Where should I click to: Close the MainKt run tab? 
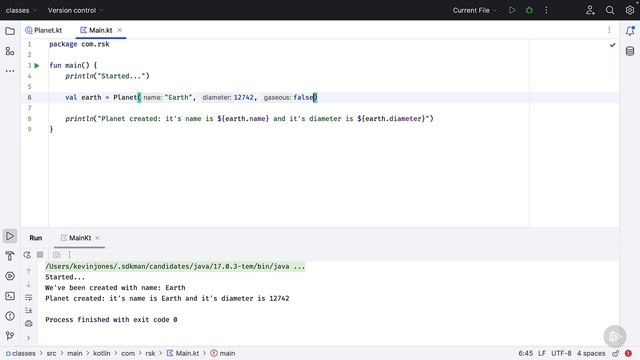(98, 238)
